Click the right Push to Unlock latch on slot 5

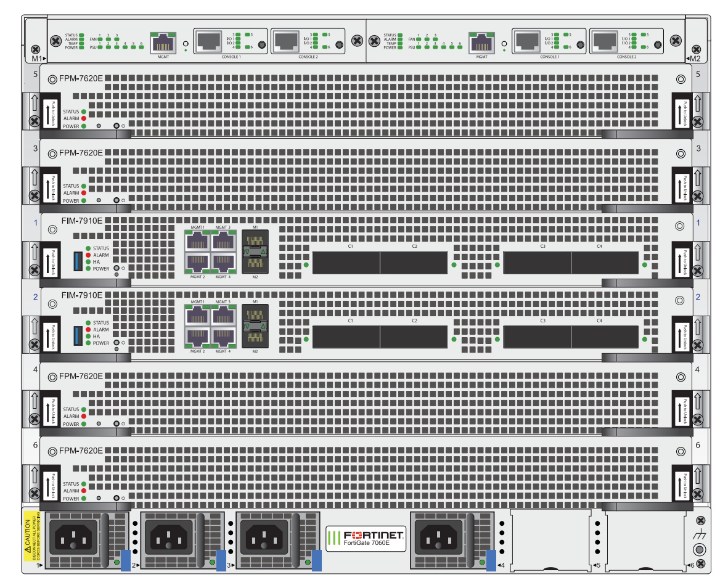tap(682, 114)
